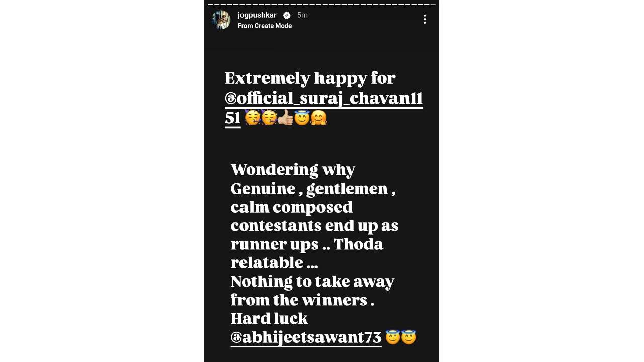Viewport: 644px width, 362px height.
Task: Click the last halo emoji at bottom
Action: tap(409, 337)
